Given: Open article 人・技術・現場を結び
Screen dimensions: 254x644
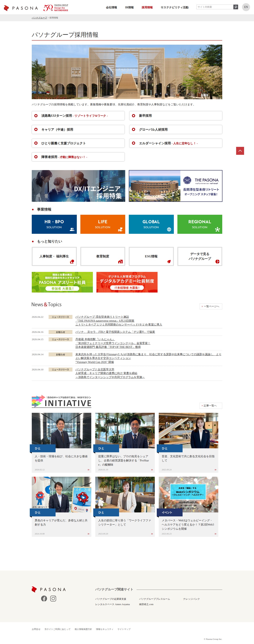Looking at the screenshot, I should [62, 443].
